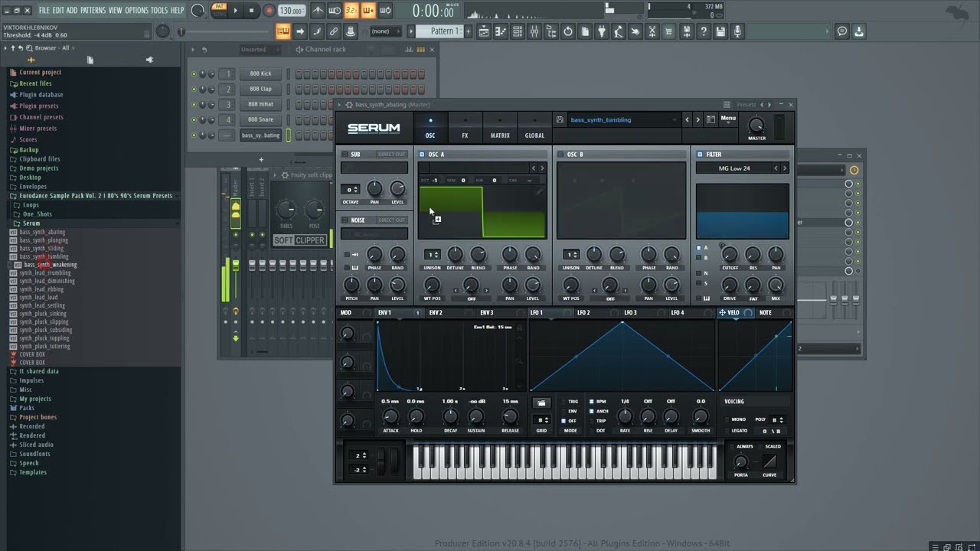Select synth_pluck_sinking preset in browser
This screenshot has height=551, width=980.
43,314
